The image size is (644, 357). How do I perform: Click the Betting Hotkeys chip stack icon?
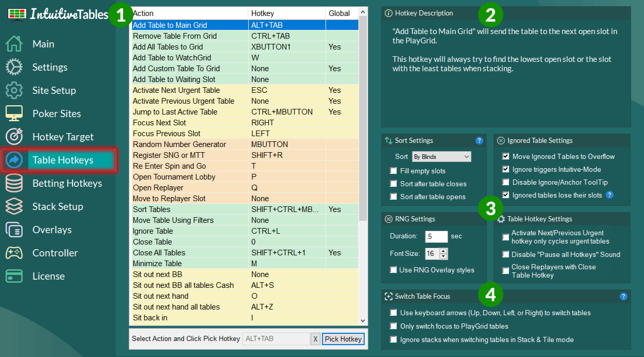pos(14,183)
